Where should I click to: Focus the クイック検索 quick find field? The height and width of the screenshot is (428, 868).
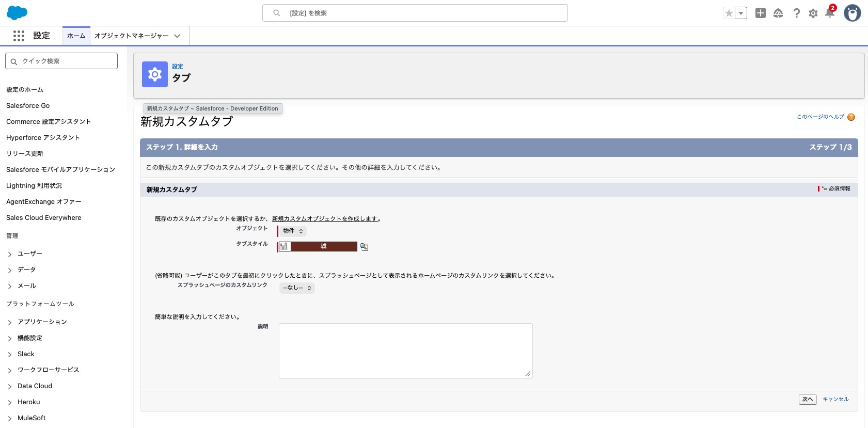tap(61, 61)
